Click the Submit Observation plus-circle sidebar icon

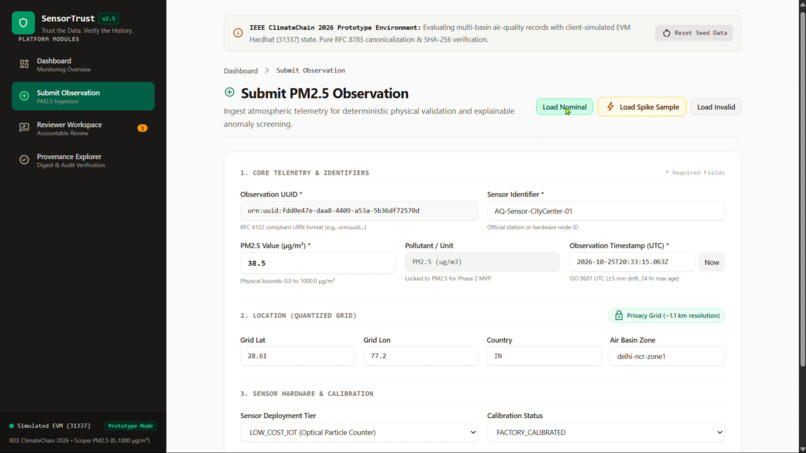tap(24, 96)
